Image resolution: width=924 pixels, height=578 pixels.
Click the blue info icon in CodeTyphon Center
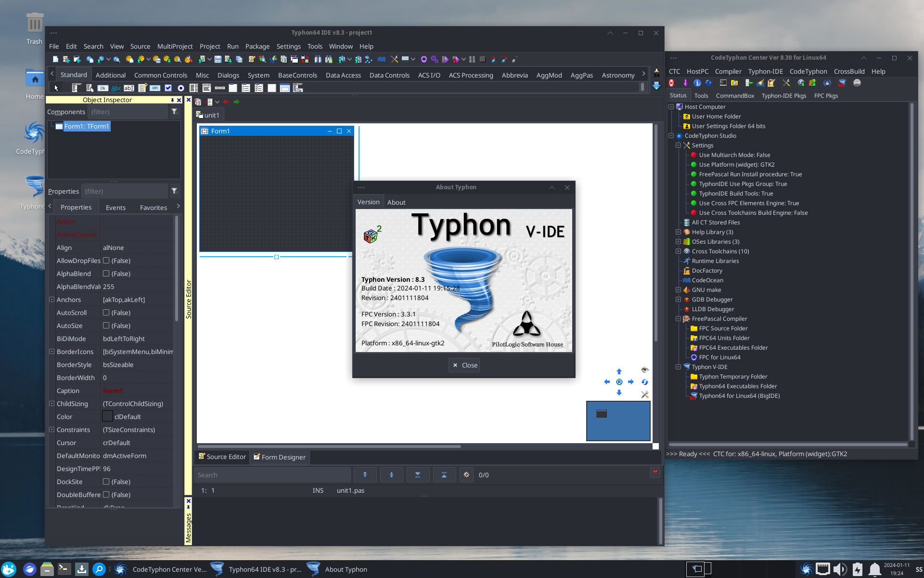tap(697, 83)
